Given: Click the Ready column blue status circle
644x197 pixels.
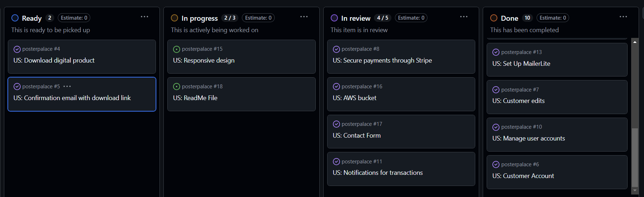Looking at the screenshot, I should [15, 18].
